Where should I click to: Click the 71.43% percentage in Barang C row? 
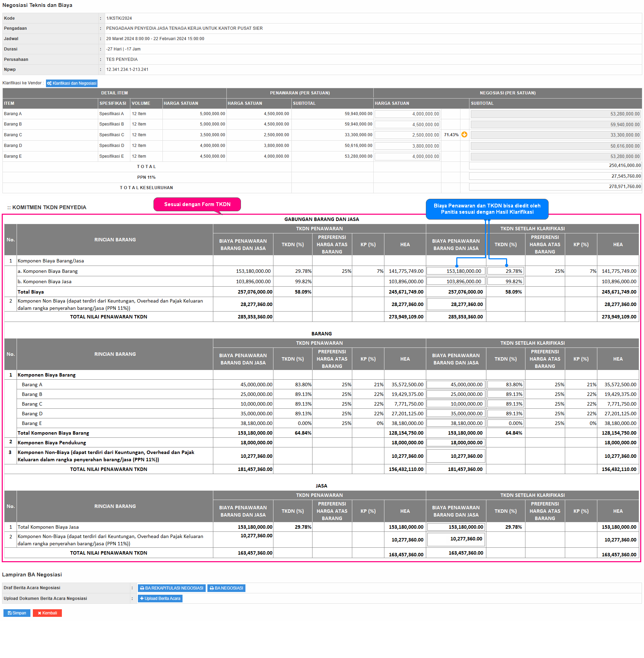[x=451, y=135]
